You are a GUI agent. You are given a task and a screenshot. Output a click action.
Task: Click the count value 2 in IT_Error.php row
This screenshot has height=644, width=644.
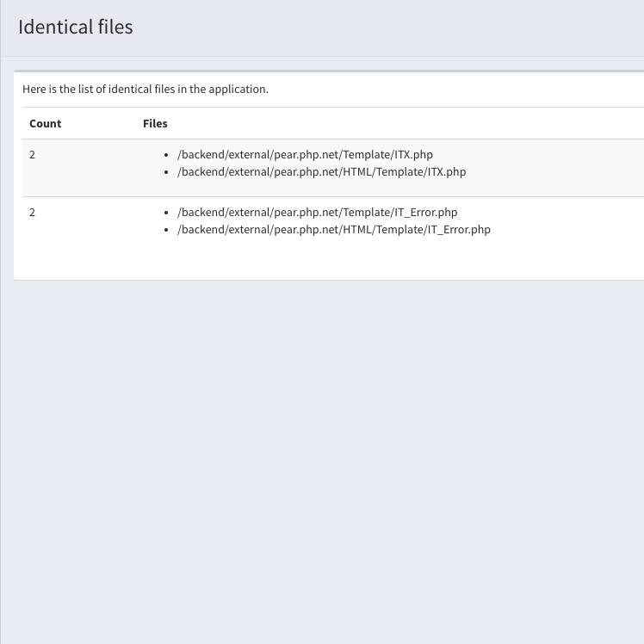click(33, 213)
